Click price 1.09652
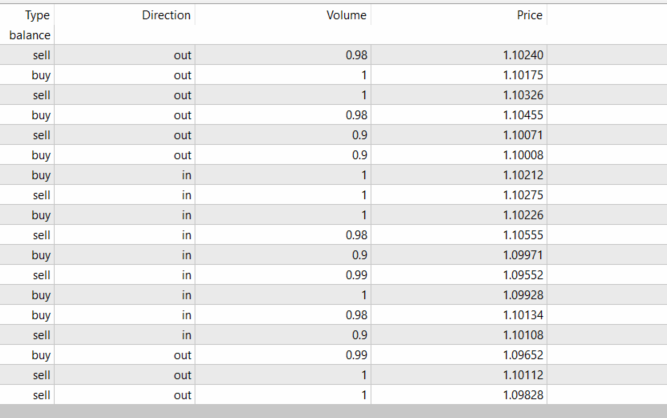Viewport: 667px width, 418px height. pyautogui.click(x=523, y=355)
